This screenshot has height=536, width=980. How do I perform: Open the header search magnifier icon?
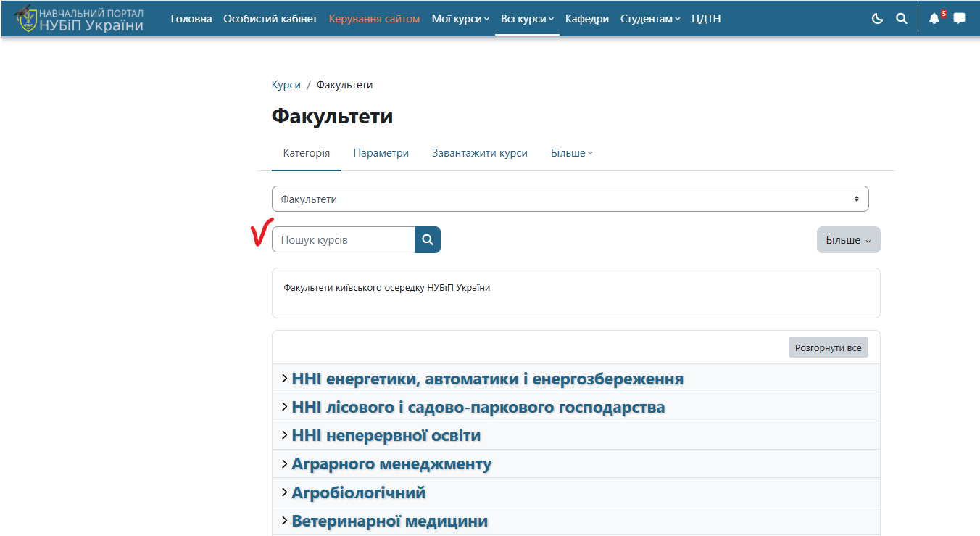click(x=902, y=19)
